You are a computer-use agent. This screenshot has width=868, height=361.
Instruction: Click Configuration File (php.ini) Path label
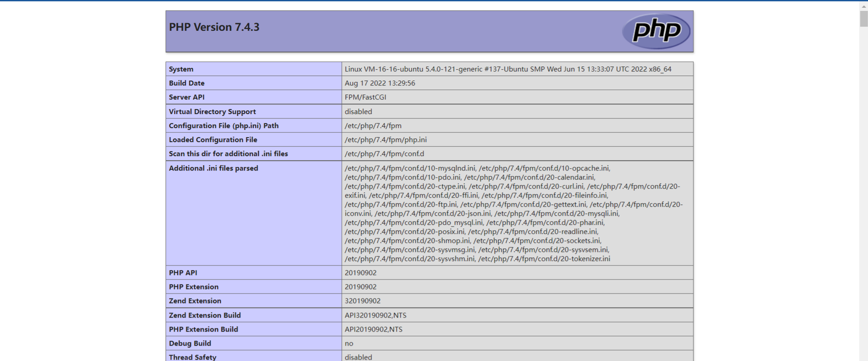coord(224,126)
